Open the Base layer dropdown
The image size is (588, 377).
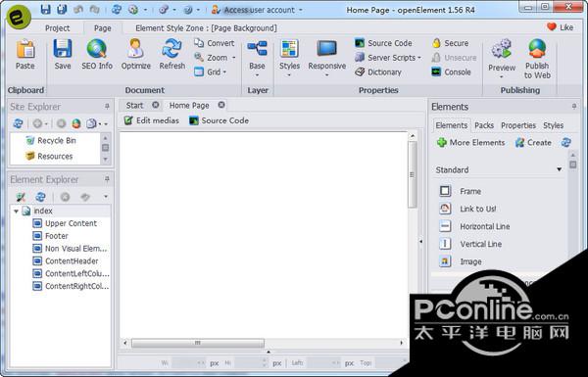pos(257,58)
